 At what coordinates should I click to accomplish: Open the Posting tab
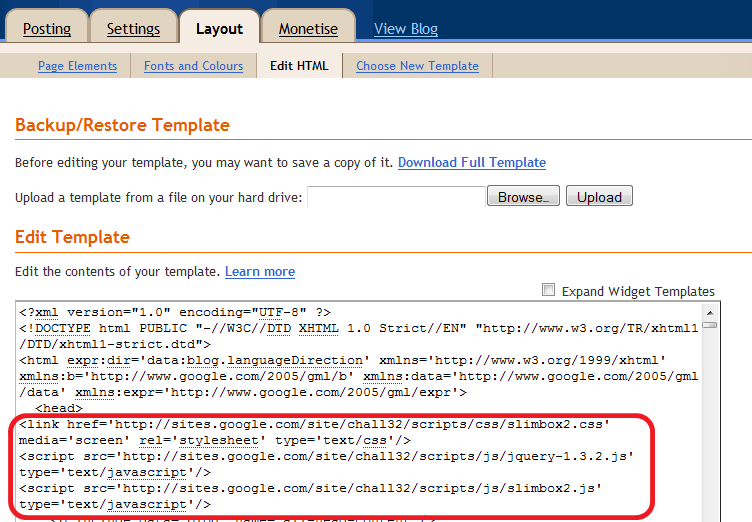(x=47, y=29)
